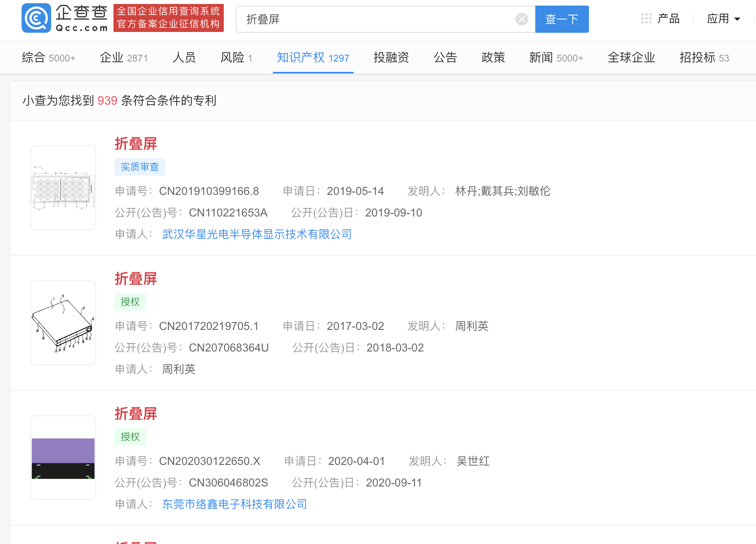This screenshot has width=756, height=544.
Task: Open applicant 东莞市络鑫电子科技有限公司
Action: pyautogui.click(x=235, y=504)
